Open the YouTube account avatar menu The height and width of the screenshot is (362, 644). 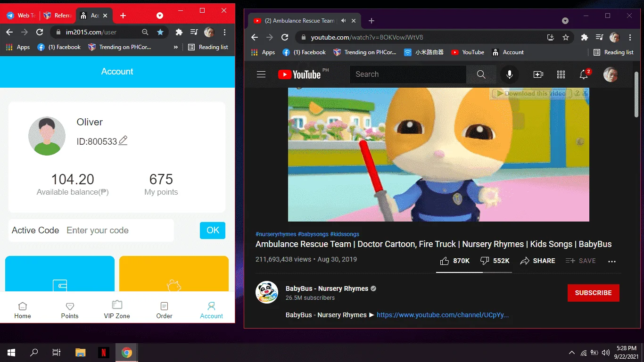pos(611,74)
